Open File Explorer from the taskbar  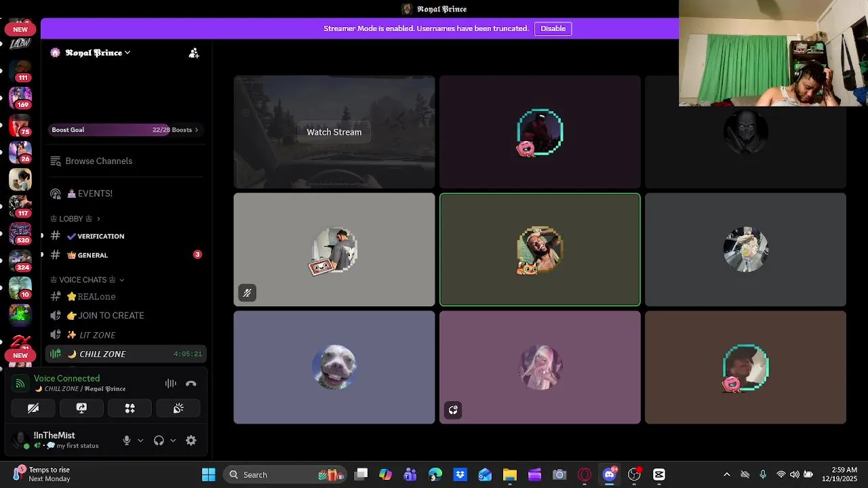tap(510, 474)
